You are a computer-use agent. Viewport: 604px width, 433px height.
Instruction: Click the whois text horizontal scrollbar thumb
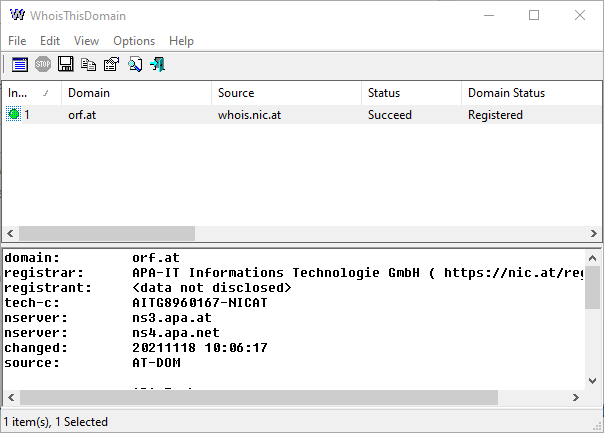259,397
